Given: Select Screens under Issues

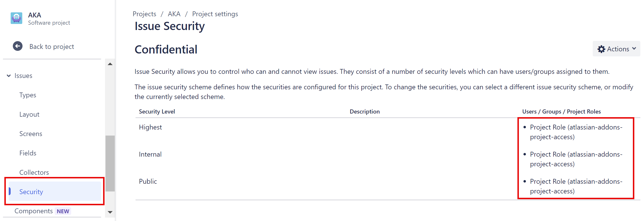Looking at the screenshot, I should (31, 134).
